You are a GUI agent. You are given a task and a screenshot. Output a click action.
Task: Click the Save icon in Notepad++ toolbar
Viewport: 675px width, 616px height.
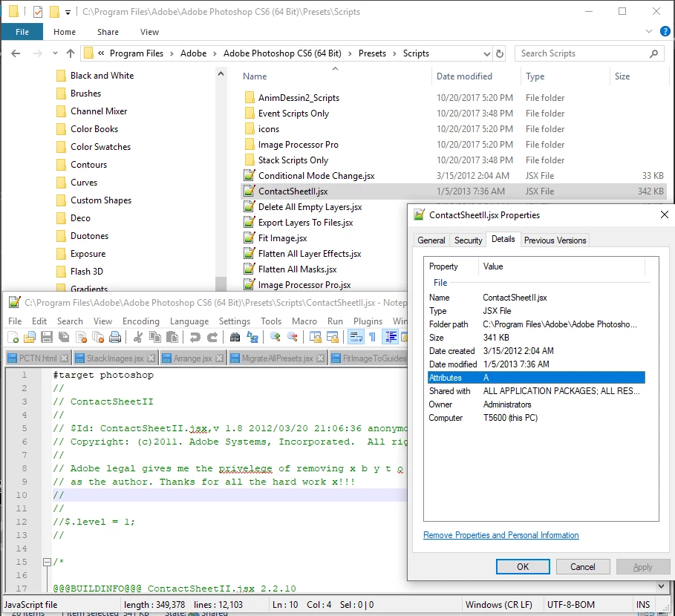click(47, 337)
